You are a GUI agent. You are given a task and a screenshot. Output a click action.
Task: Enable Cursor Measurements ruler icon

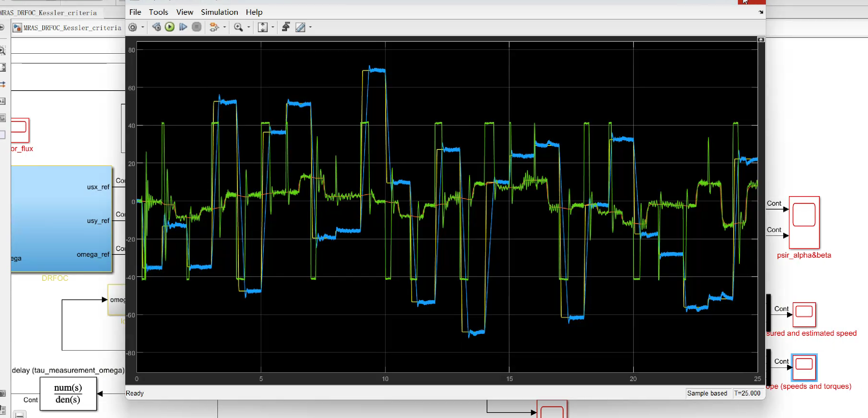point(300,27)
